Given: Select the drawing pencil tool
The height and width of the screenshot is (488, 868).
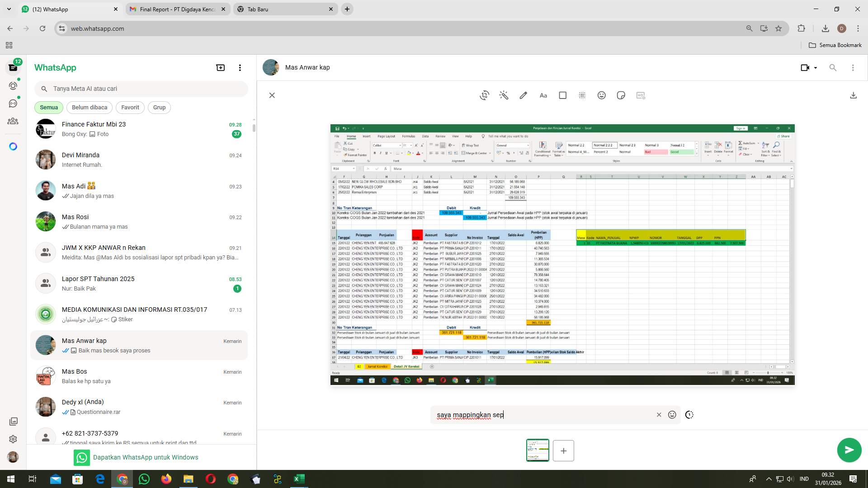Looking at the screenshot, I should point(523,95).
